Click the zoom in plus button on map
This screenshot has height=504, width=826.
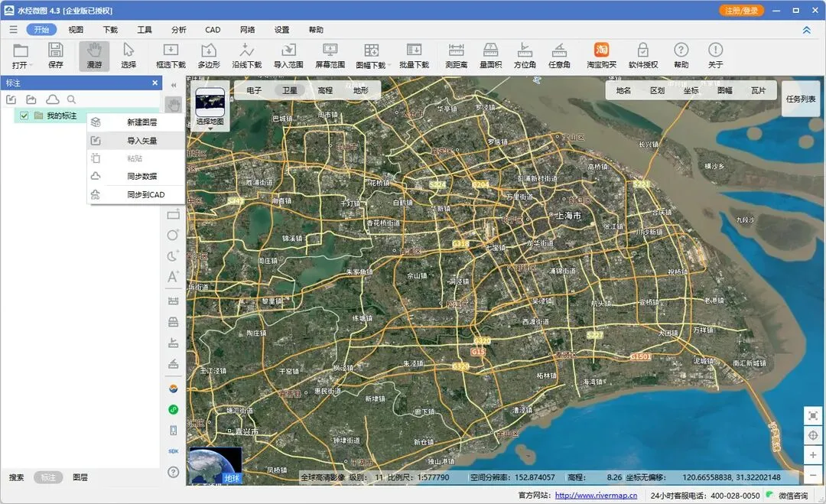[813, 455]
